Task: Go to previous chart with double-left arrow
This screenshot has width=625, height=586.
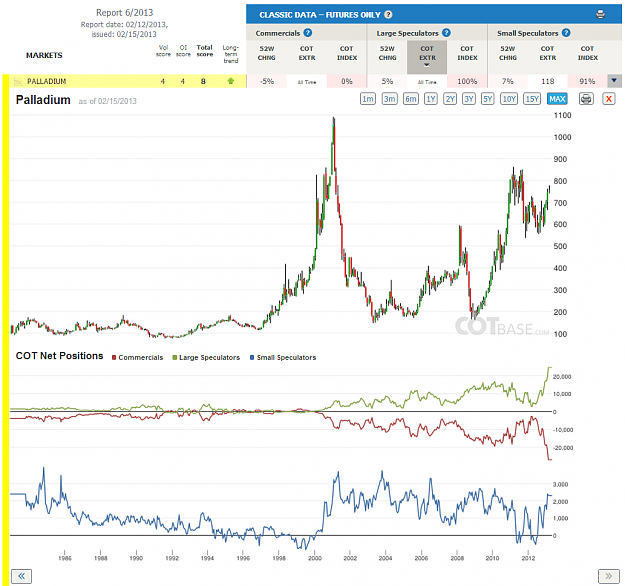Action: click(x=21, y=576)
